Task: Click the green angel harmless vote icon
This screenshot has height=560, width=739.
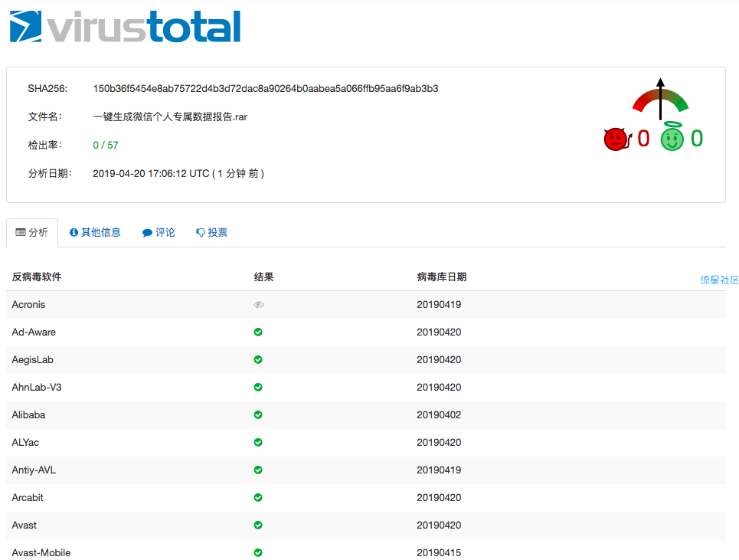Action: click(672, 136)
